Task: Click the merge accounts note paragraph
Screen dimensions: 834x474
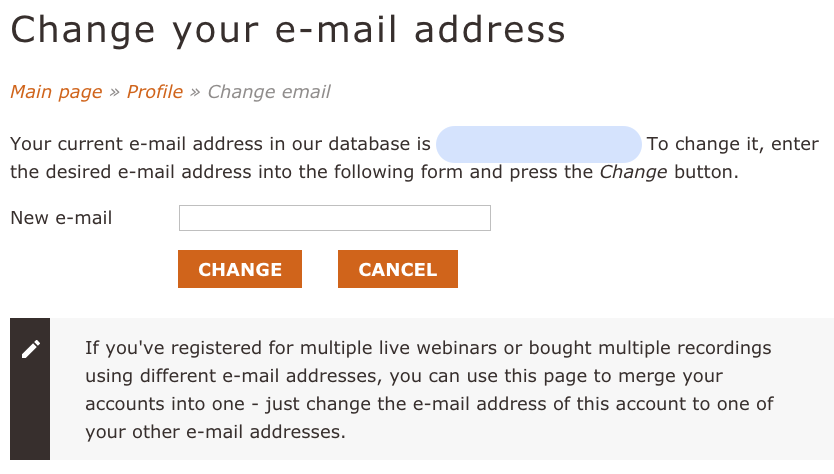Action: pos(429,390)
